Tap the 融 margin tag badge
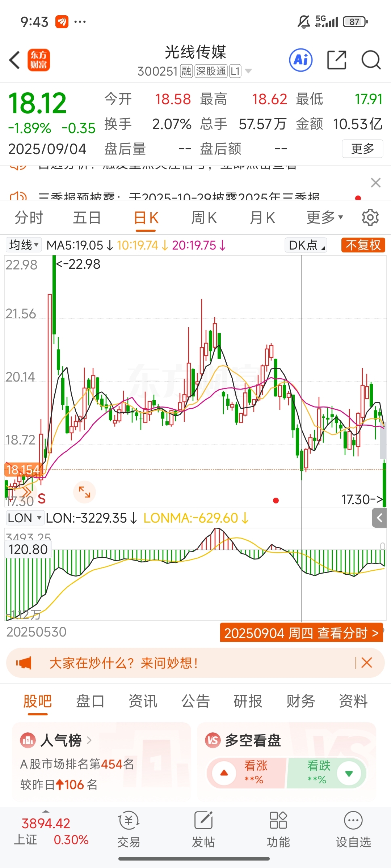This screenshot has height=868, width=391. [186, 71]
